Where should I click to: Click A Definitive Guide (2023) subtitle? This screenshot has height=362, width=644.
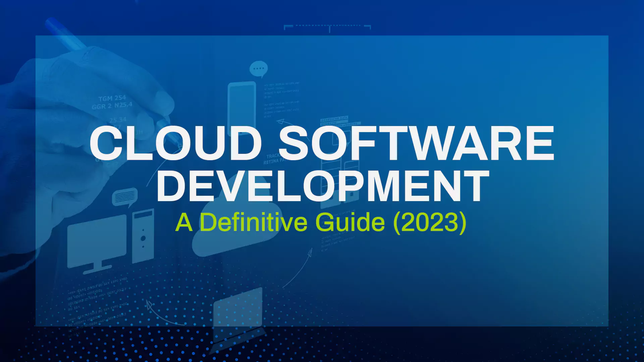tap(321, 221)
